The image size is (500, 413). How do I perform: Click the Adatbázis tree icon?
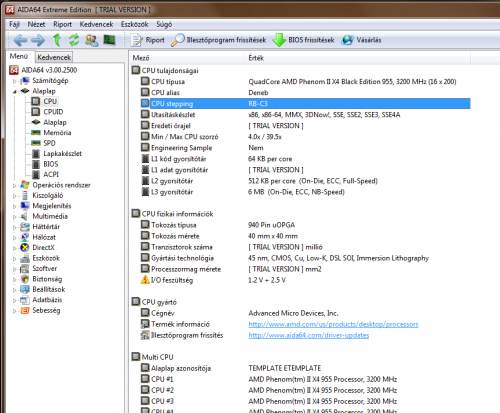[25, 300]
